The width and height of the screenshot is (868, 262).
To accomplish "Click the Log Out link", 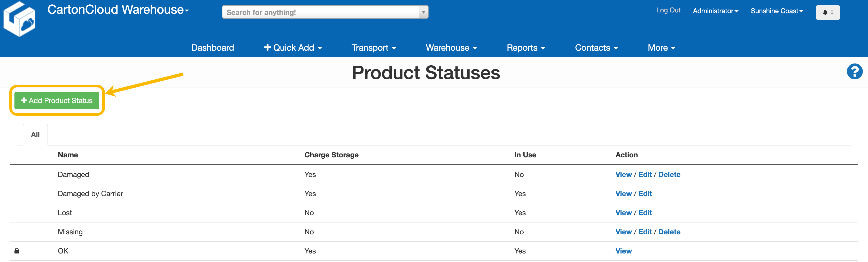I will 668,10.
